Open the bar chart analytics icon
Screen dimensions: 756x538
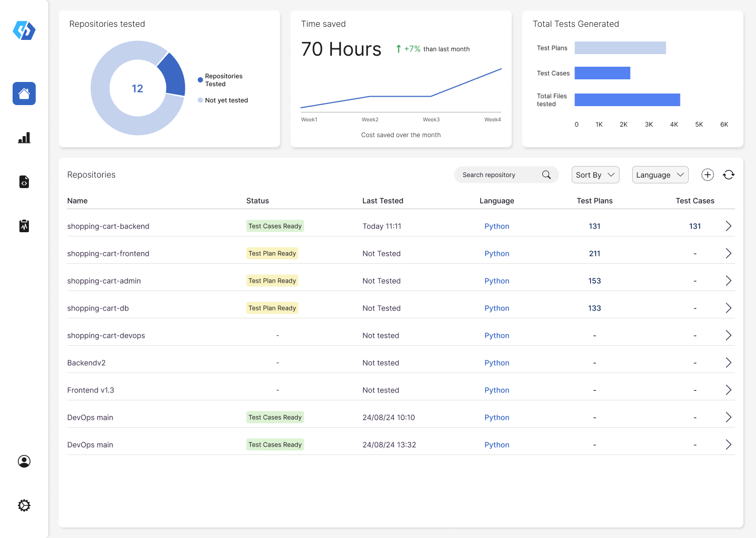(x=24, y=138)
